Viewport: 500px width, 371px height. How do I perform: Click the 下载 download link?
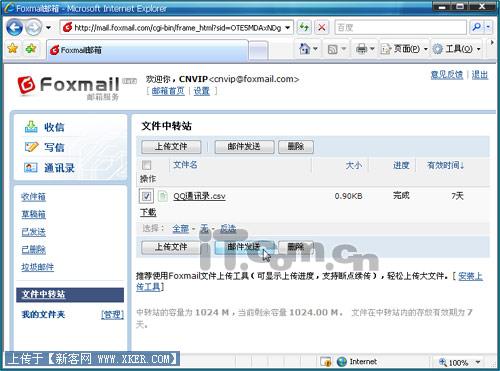tap(148, 212)
